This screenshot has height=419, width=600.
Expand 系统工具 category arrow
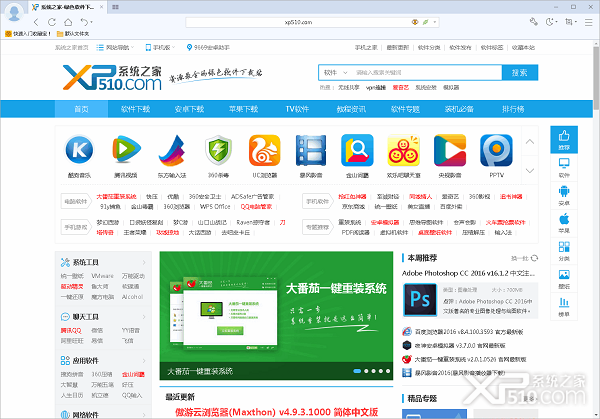(144, 262)
